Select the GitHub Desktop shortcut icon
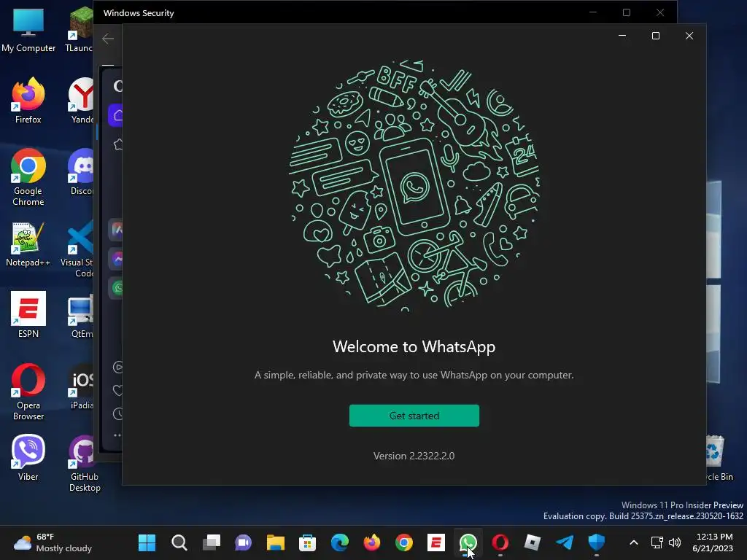This screenshot has width=747, height=560. pos(84,463)
